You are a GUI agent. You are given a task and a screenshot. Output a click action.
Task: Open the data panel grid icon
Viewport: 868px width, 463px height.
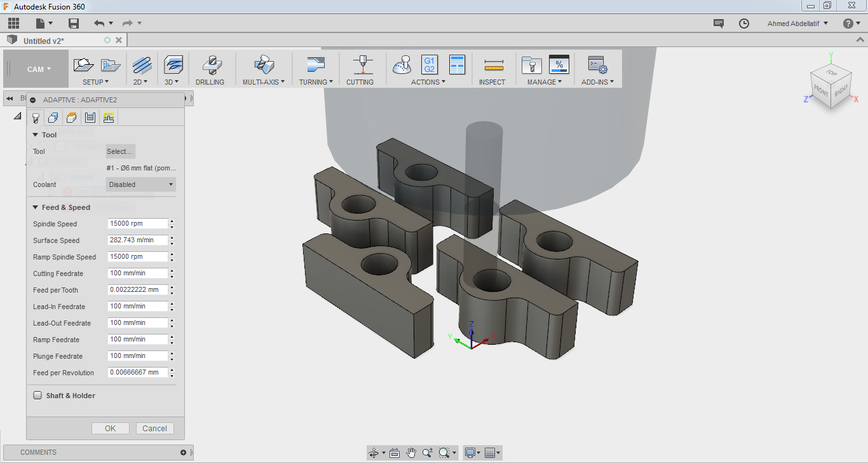[x=14, y=24]
